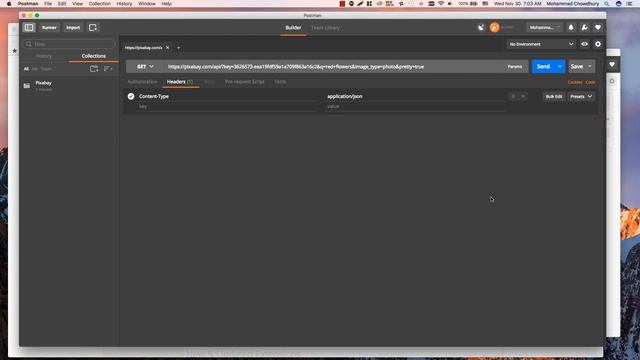Open the Authorization request tab

[142, 82]
